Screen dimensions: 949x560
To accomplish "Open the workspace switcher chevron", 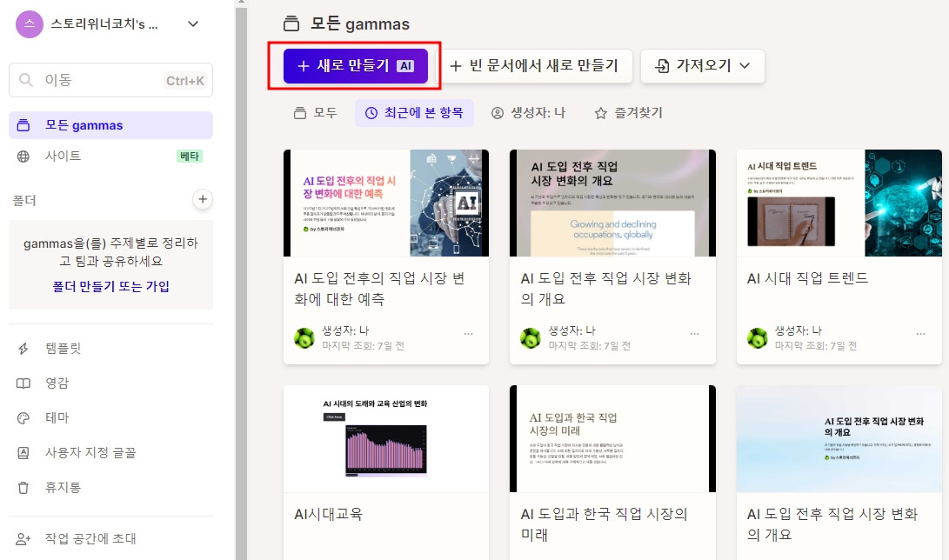I will 191,23.
